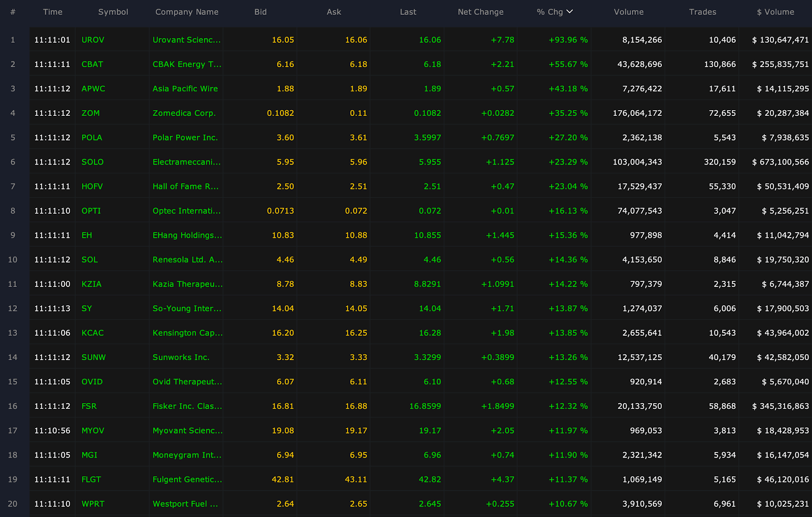This screenshot has width=812, height=517.
Task: Click the # column header
Action: 13,12
